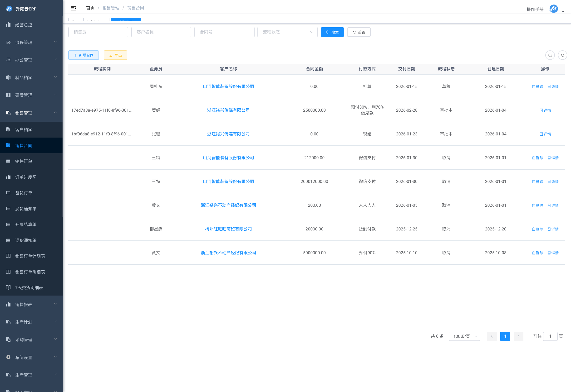Collapse the sidebar with the hamburger icon

(73, 8)
